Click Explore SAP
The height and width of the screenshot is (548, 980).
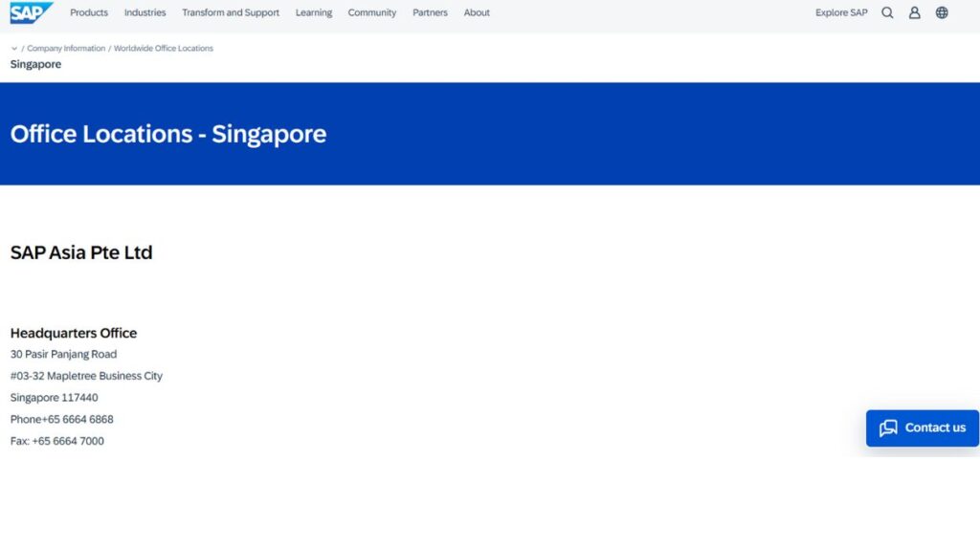tap(841, 12)
